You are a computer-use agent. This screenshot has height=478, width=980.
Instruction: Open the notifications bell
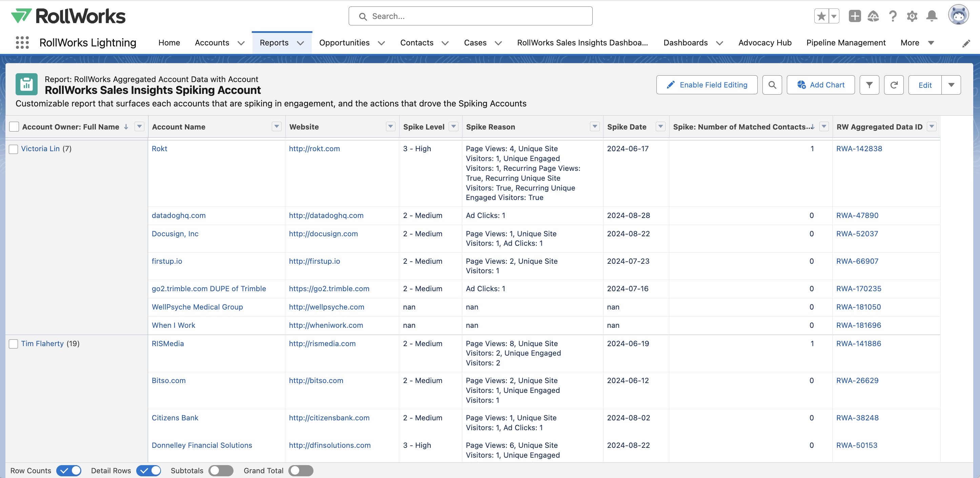[x=932, y=16]
